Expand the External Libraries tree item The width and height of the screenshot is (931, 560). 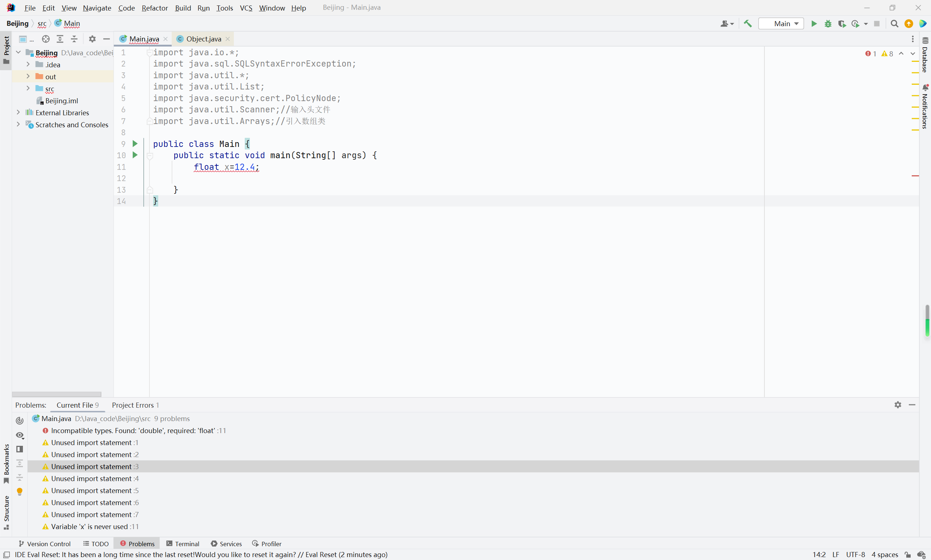(x=18, y=112)
